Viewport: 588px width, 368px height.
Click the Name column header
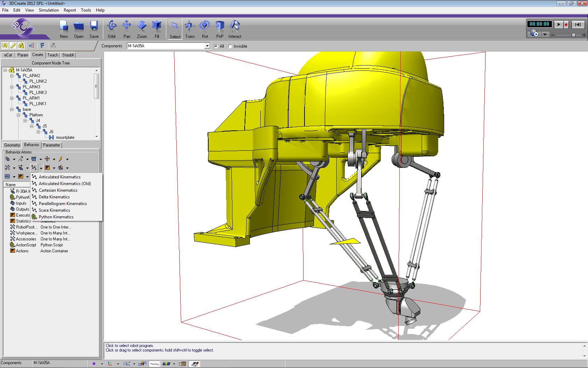(17, 185)
